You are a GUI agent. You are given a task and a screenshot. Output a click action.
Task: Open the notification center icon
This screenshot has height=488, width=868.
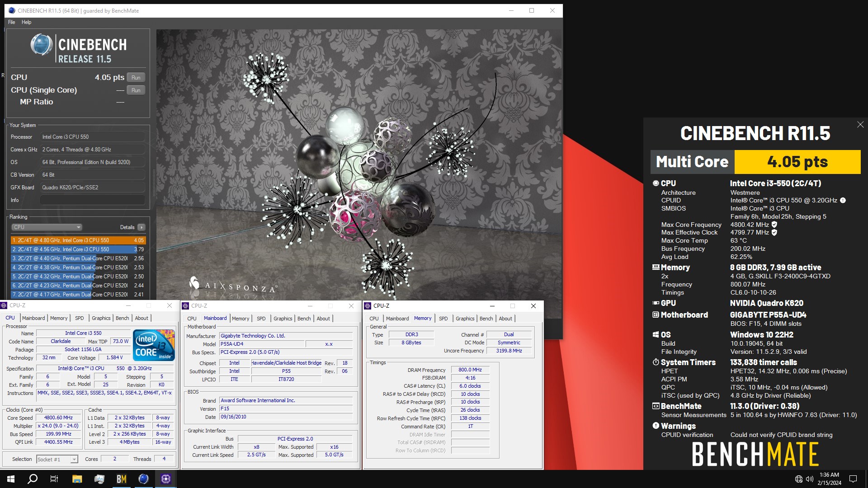pyautogui.click(x=853, y=479)
